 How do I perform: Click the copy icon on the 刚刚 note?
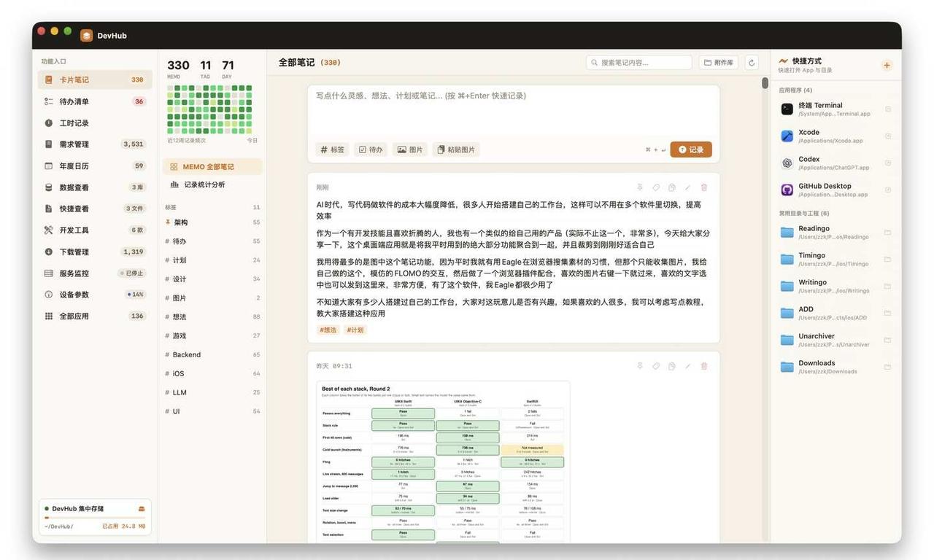[672, 187]
